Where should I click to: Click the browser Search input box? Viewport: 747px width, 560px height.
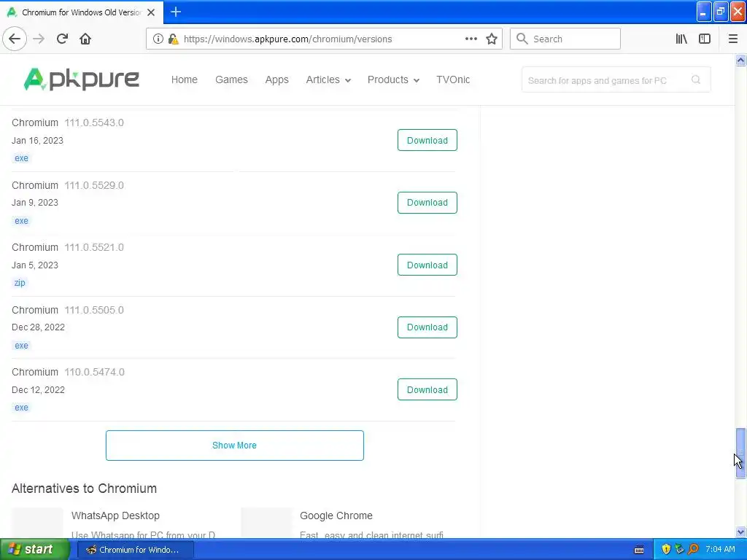pos(565,39)
